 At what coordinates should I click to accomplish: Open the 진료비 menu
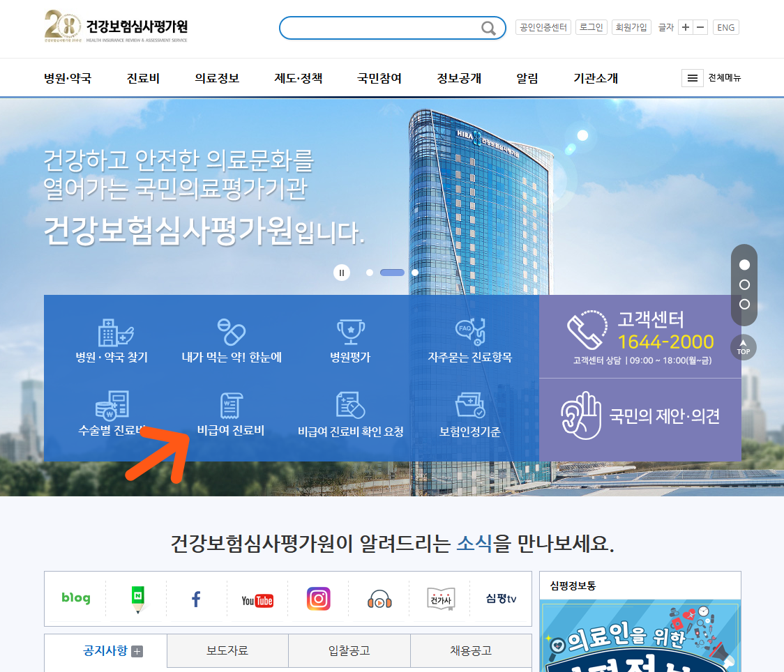point(143,79)
